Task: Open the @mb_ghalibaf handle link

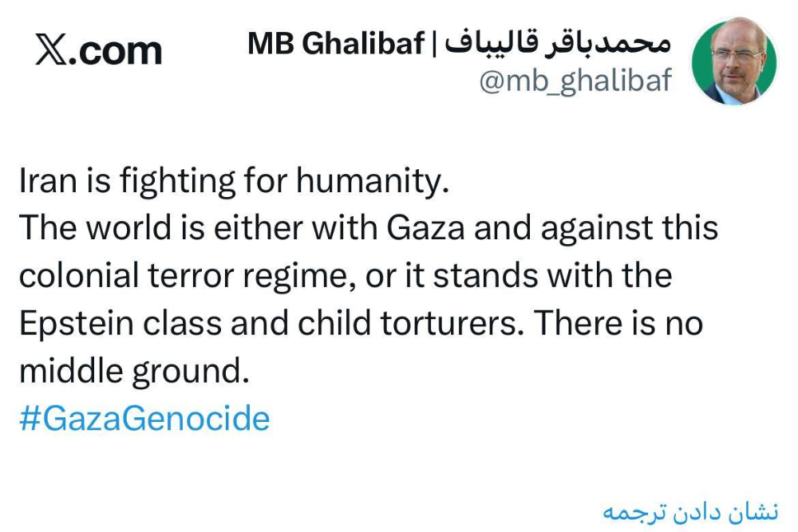Action: pos(574,81)
